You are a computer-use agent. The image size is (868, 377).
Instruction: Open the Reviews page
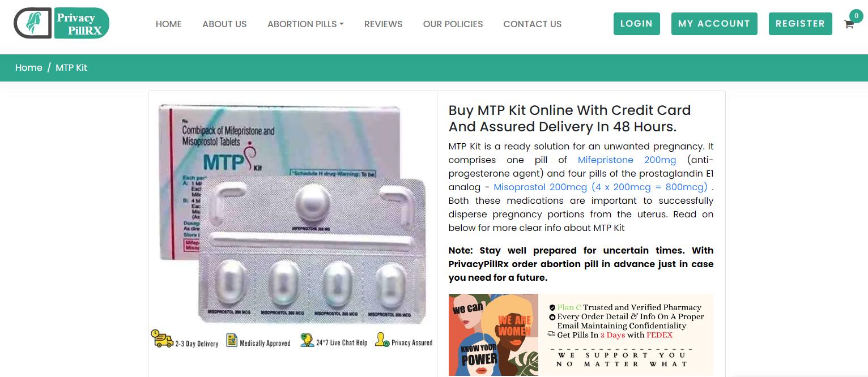tap(383, 24)
